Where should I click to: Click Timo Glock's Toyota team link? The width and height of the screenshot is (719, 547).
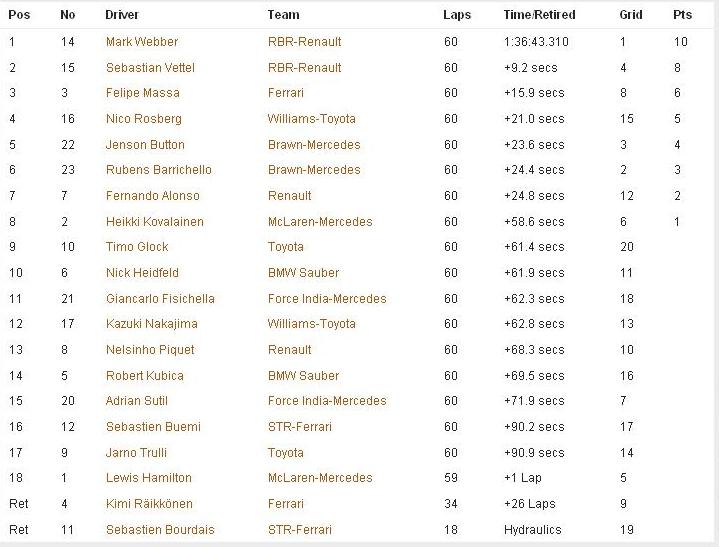pyautogui.click(x=286, y=247)
